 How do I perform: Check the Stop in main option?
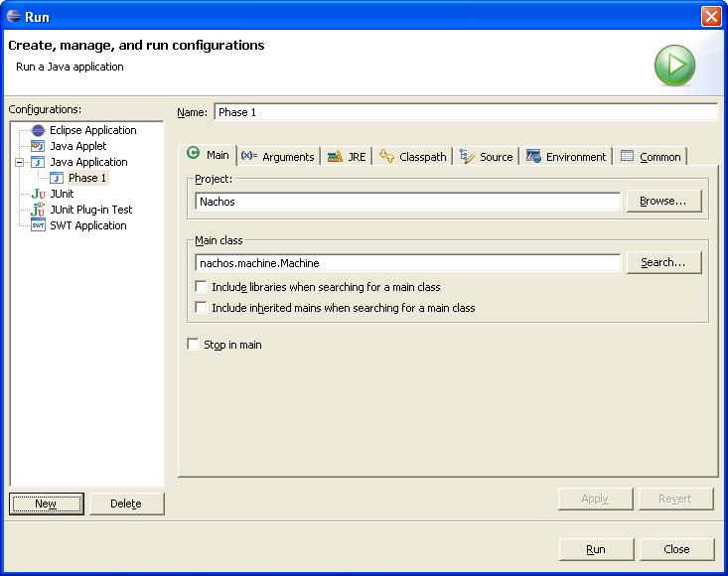[194, 345]
